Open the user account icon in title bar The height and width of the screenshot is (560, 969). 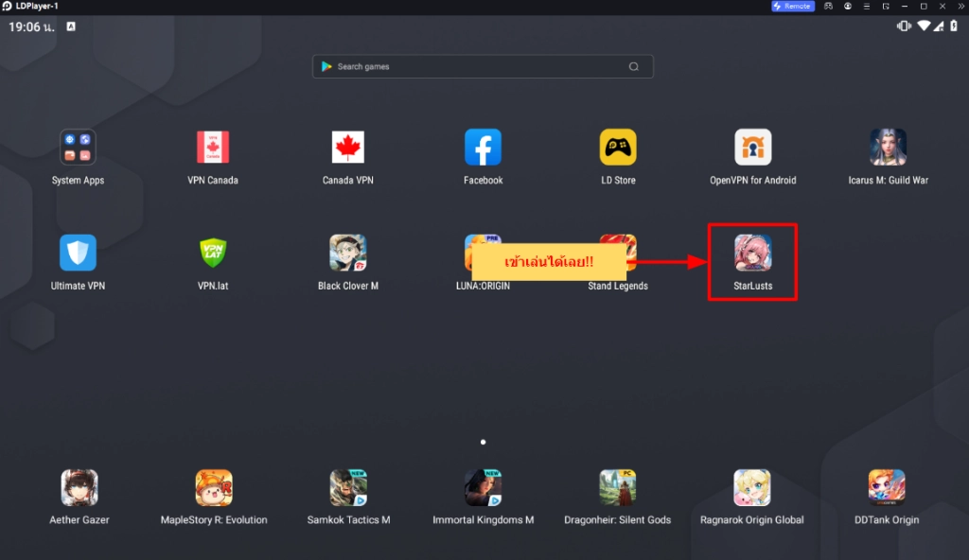848,7
